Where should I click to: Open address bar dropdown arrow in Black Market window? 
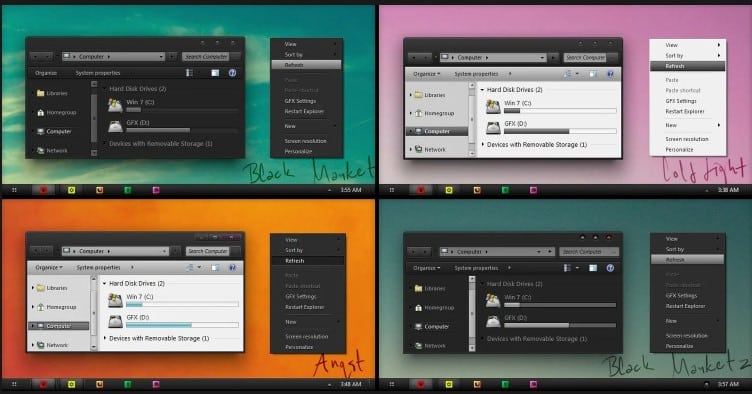pyautogui.click(x=161, y=57)
